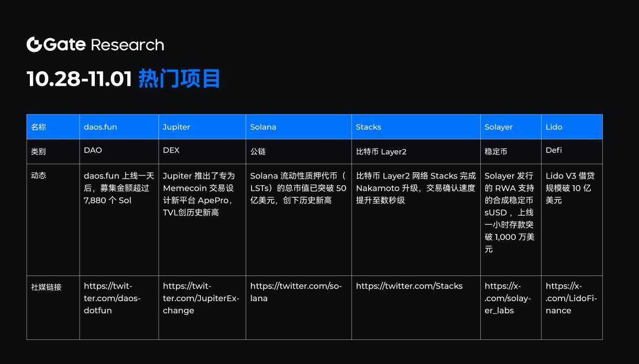The height and width of the screenshot is (364, 639).
Task: Open the Stacks Twitter link
Action: (409, 286)
